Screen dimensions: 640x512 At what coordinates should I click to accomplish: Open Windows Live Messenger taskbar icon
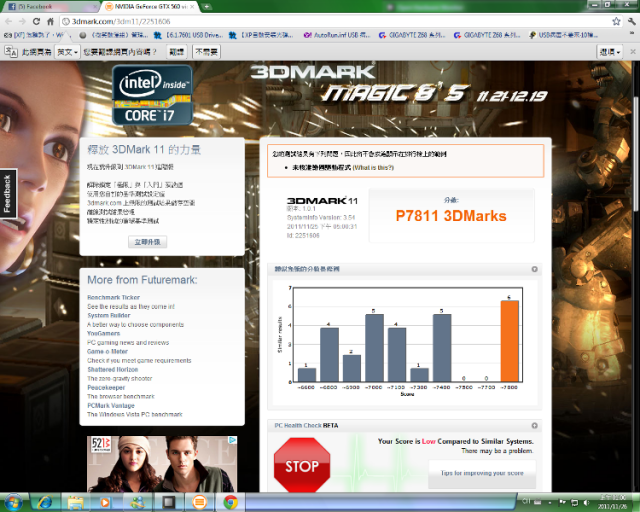pos(138,502)
